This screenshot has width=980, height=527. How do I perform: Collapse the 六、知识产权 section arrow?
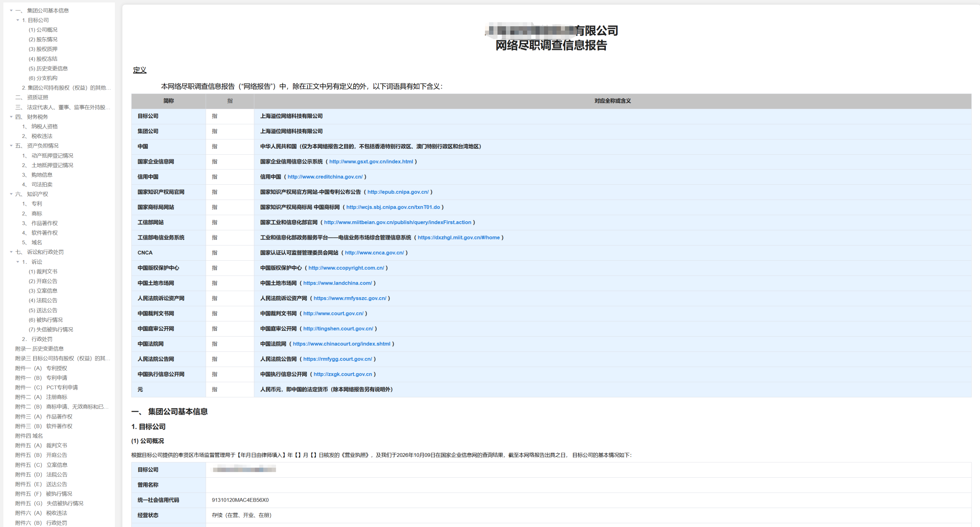[x=11, y=194]
